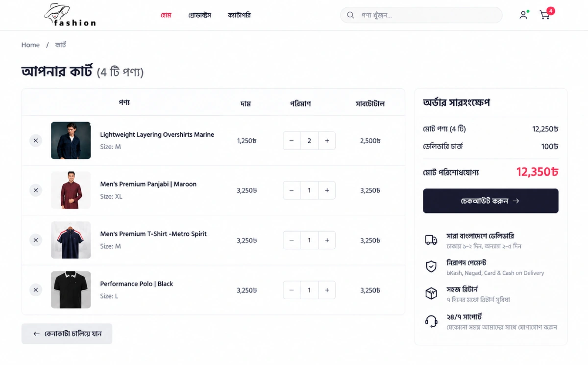
Task: Click মোট পণ্য 12,250৳ amount
Action: click(545, 129)
